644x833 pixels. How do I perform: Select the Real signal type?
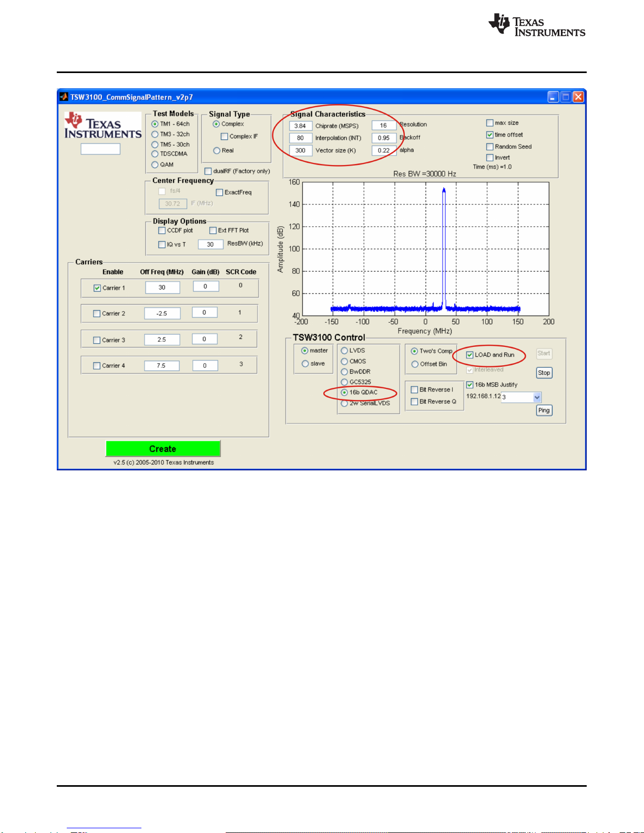point(217,150)
